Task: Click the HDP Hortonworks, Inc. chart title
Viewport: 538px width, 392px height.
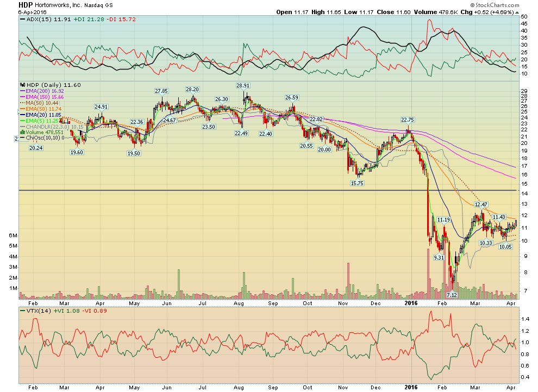Action: click(51, 5)
